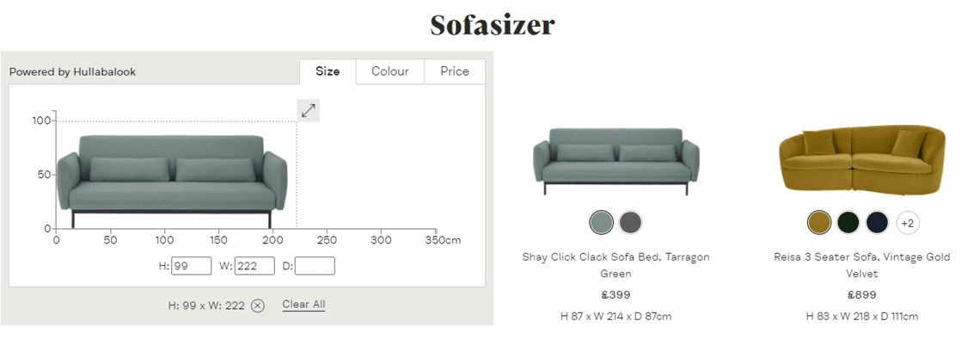Click the expand arrows icon on the chart
This screenshot has height=358, width=980.
309,111
